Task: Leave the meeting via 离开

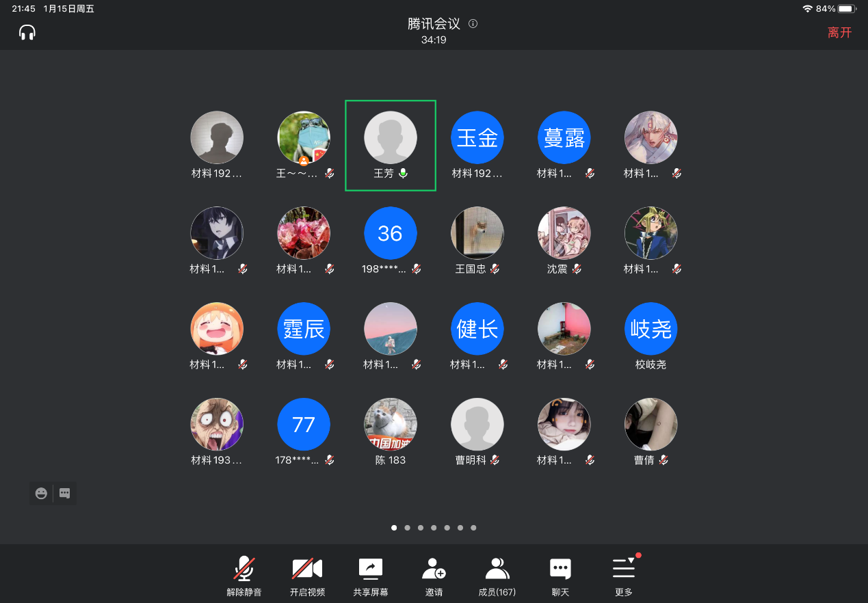Action: point(839,33)
